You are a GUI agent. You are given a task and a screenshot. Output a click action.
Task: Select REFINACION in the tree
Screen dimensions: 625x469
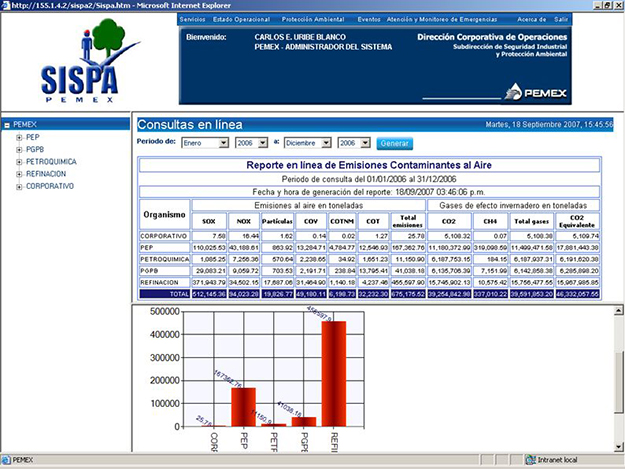click(46, 174)
